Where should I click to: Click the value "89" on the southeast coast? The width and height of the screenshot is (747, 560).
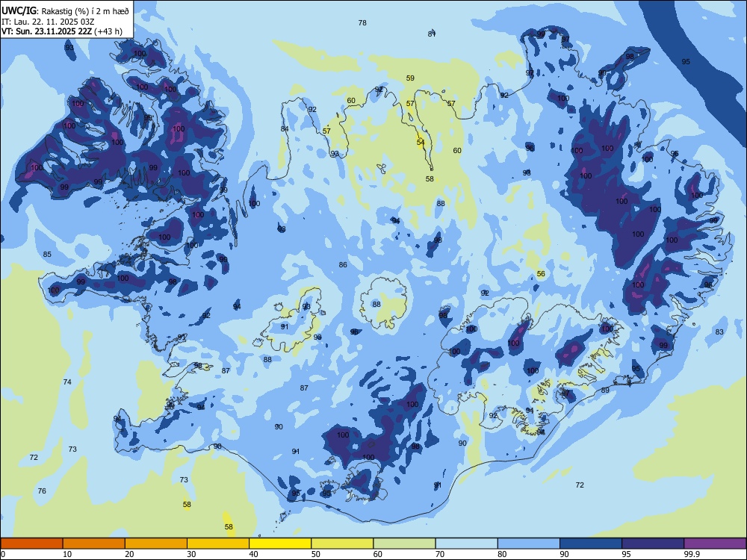(605, 391)
